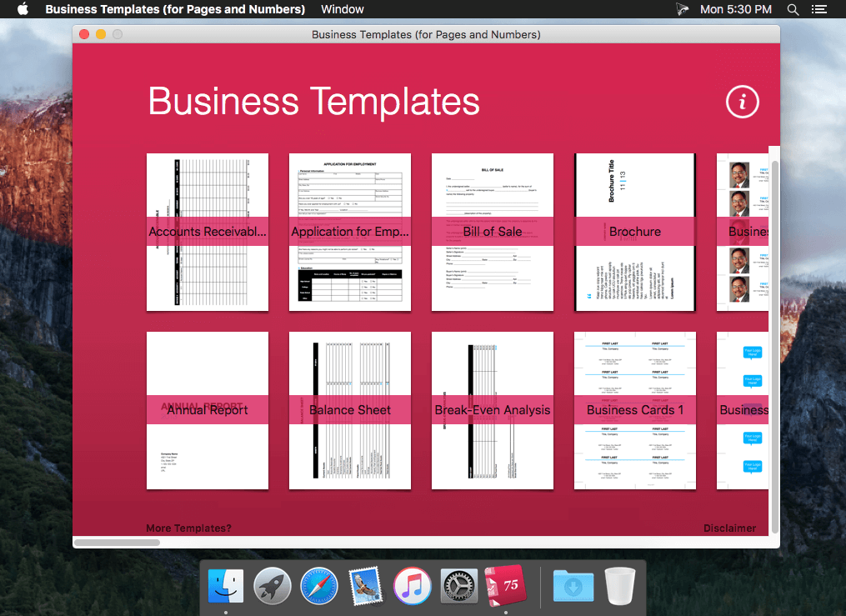The height and width of the screenshot is (616, 846).
Task: Click the info button beside Business Templates heading
Action: pyautogui.click(x=743, y=102)
